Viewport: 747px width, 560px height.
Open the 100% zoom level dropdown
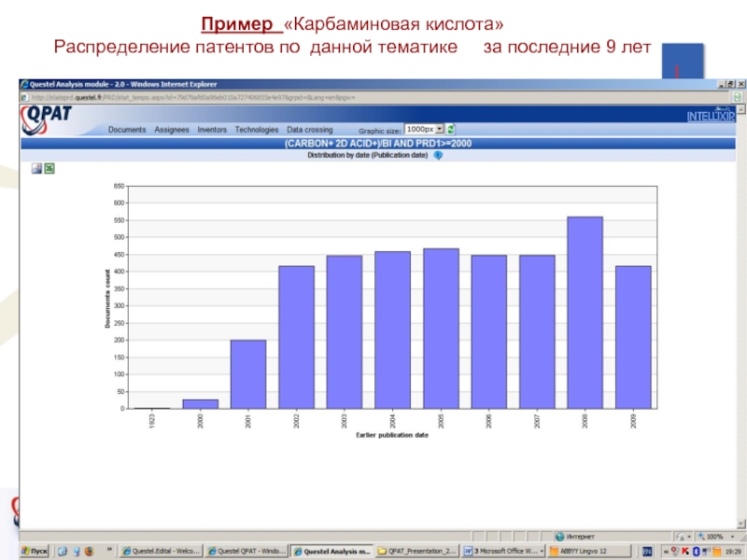(x=714, y=537)
